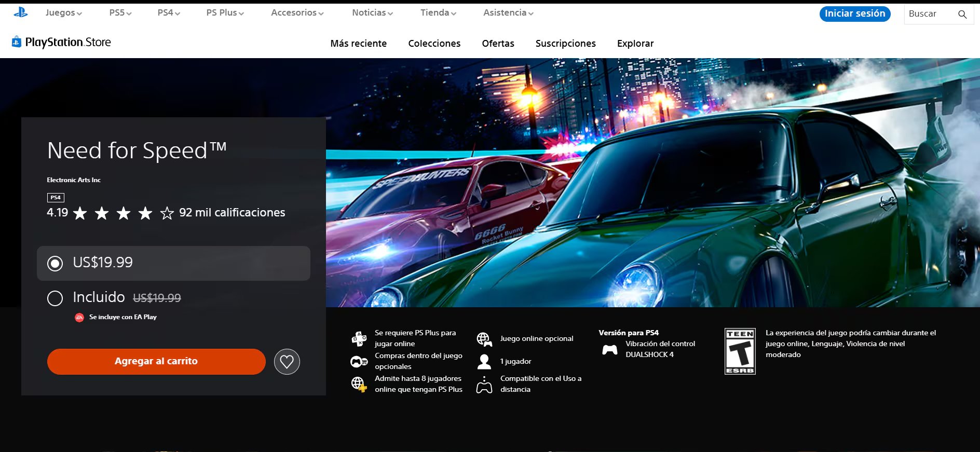Screen dimensions: 980x452
Task: Open the Colecciones tab
Action: [x=434, y=44]
